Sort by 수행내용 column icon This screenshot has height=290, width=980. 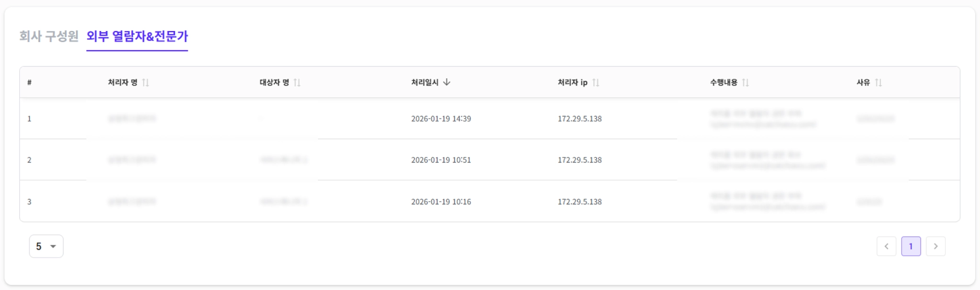746,83
